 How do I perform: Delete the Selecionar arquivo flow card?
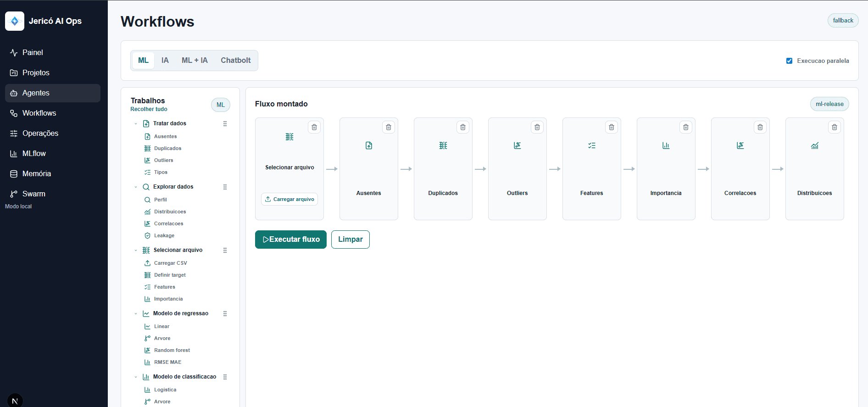pos(314,127)
